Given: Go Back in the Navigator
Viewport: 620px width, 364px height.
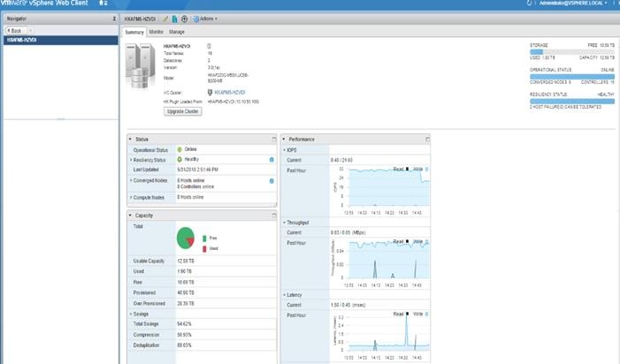Looking at the screenshot, I should click(x=14, y=30).
